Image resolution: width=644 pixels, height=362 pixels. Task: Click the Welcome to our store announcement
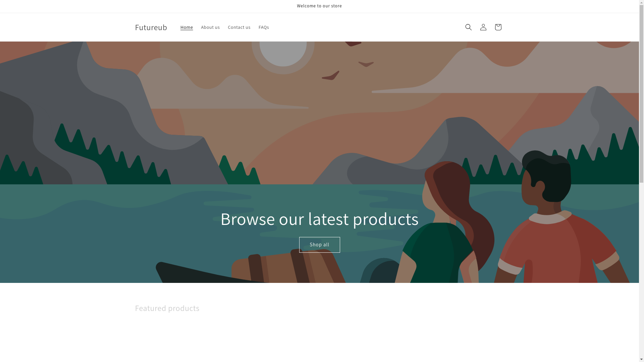[319, 6]
